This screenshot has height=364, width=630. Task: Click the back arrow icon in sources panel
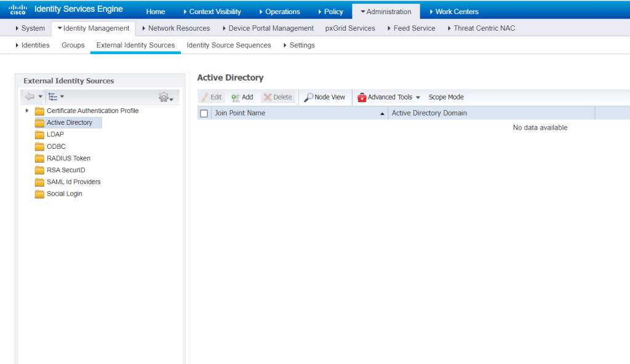click(30, 97)
